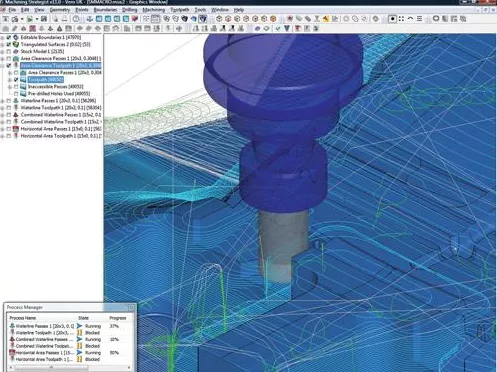Viewport: 497px width, 372px height.
Task: Select the single-dot selection mode button
Action: tap(392, 19)
